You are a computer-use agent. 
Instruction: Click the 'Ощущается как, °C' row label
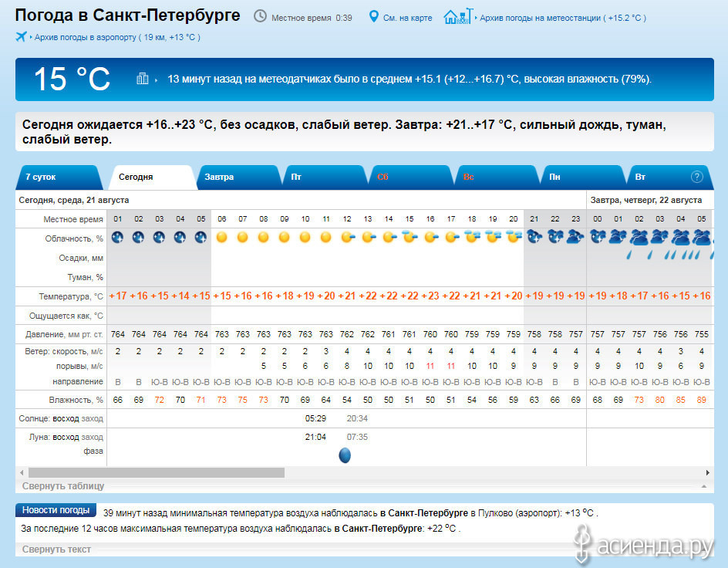pos(66,316)
